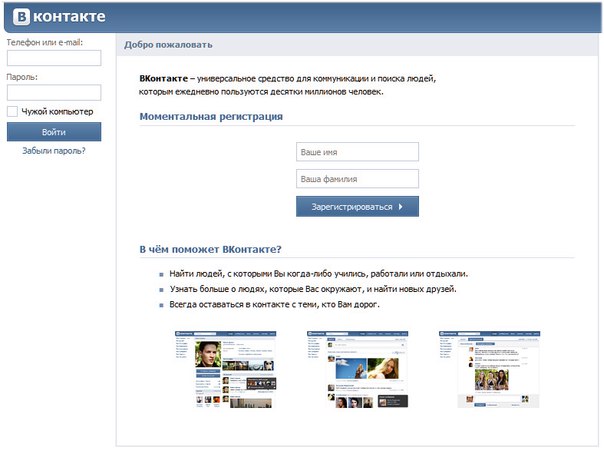Screen dimensions: 604x451
Task: Open the messages preview thumbnail with group photo
Action: coord(490,369)
